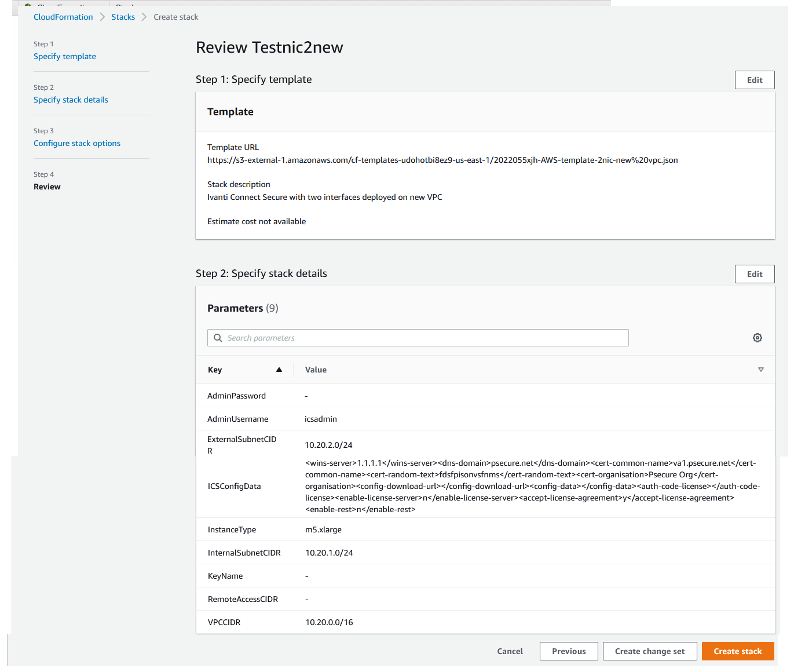
Task: Select the AdminUsername key cell
Action: coord(238,419)
